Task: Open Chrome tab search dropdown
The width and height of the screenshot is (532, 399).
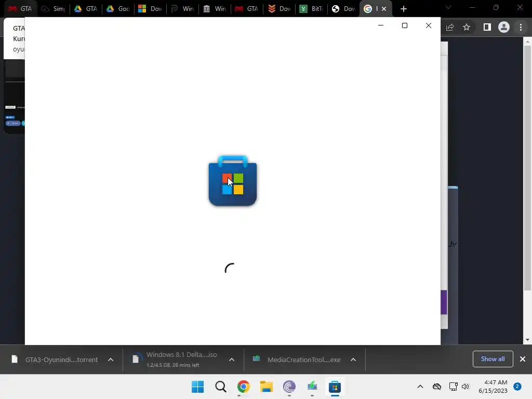Action: click(x=448, y=7)
